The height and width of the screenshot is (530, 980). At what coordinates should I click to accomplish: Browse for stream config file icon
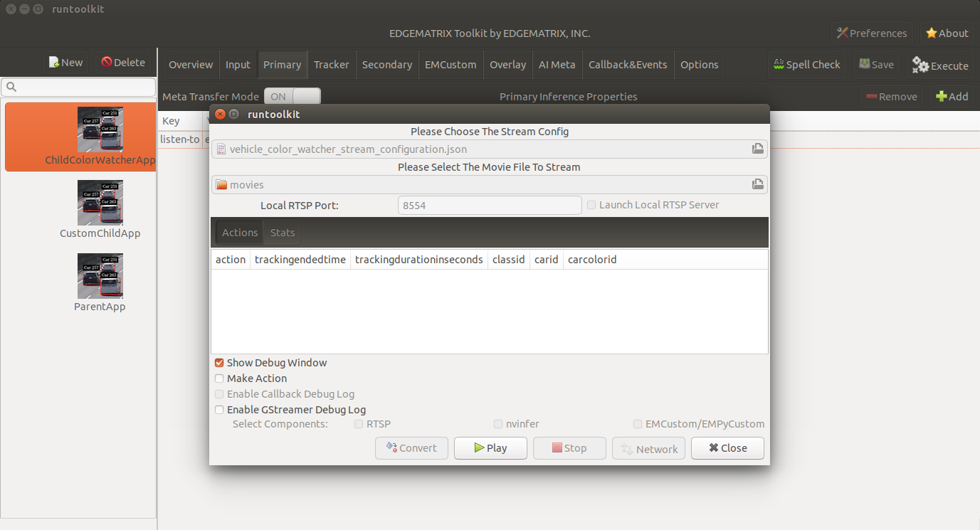[758, 149]
